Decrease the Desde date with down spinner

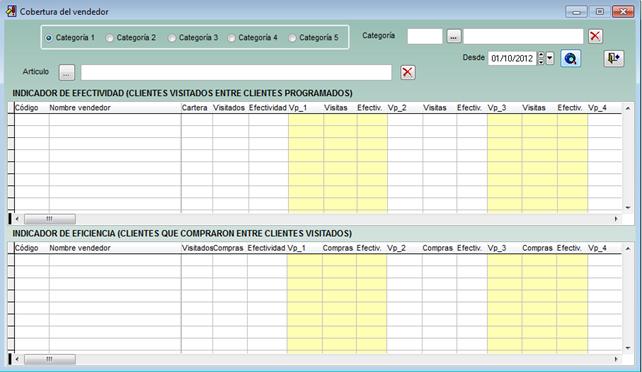tap(541, 62)
